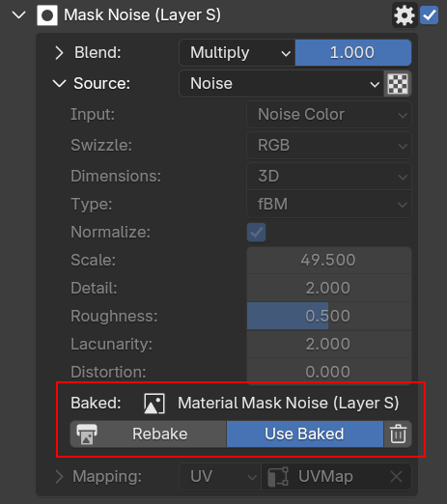The image size is (447, 504).
Task: Click the baked image icon beside Baked label
Action: coord(154,404)
